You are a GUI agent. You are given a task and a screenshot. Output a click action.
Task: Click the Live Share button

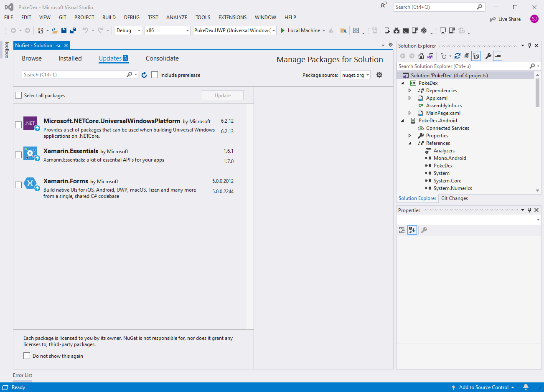506,19
